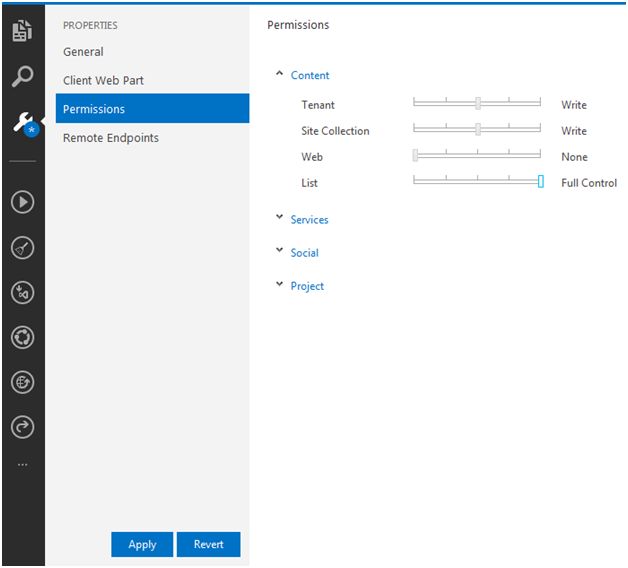Click the broom clean-up icon
Screen dimensions: 628x568
pyautogui.click(x=22, y=248)
